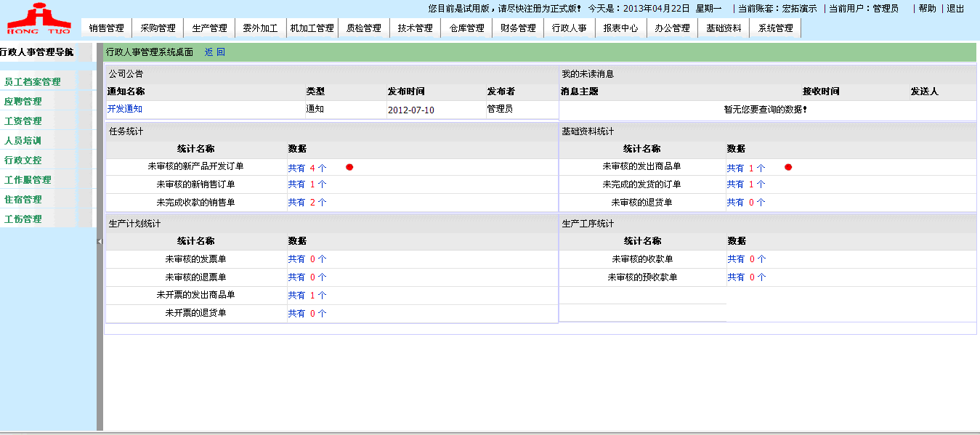Select 住宿管理 in the sidebar
The height and width of the screenshot is (435, 980).
(23, 200)
